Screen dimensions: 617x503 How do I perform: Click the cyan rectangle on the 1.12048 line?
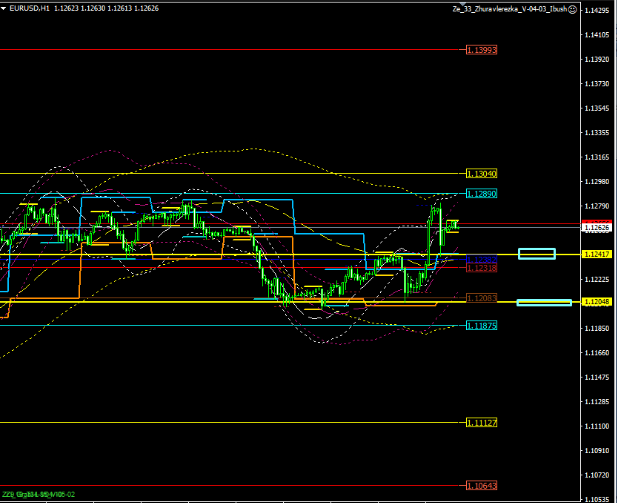pyautogui.click(x=544, y=302)
